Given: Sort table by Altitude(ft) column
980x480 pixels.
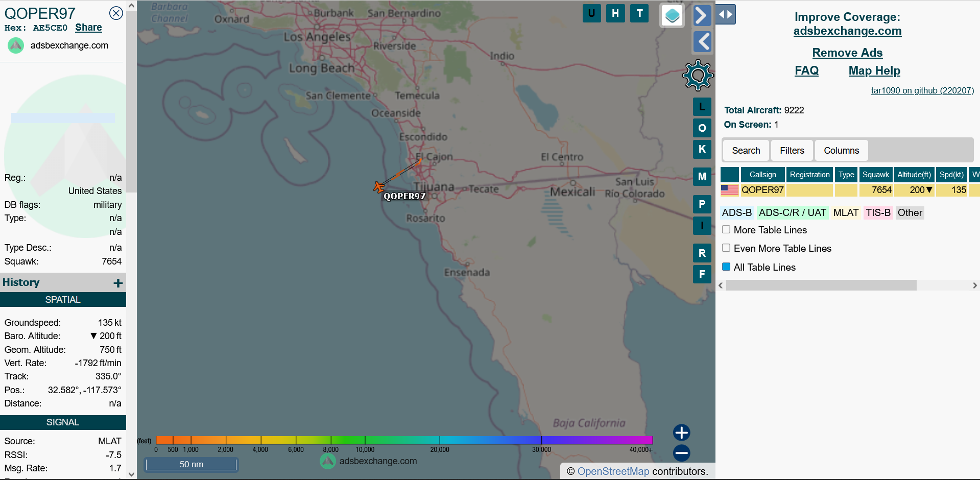Looking at the screenshot, I should [x=914, y=175].
